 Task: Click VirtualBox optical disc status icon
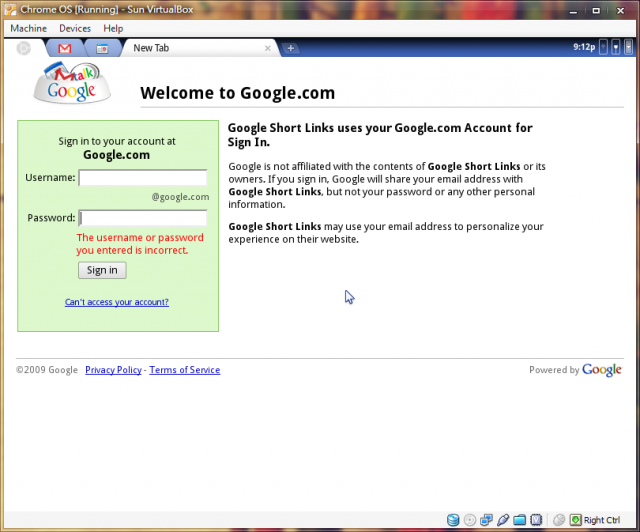click(x=470, y=520)
